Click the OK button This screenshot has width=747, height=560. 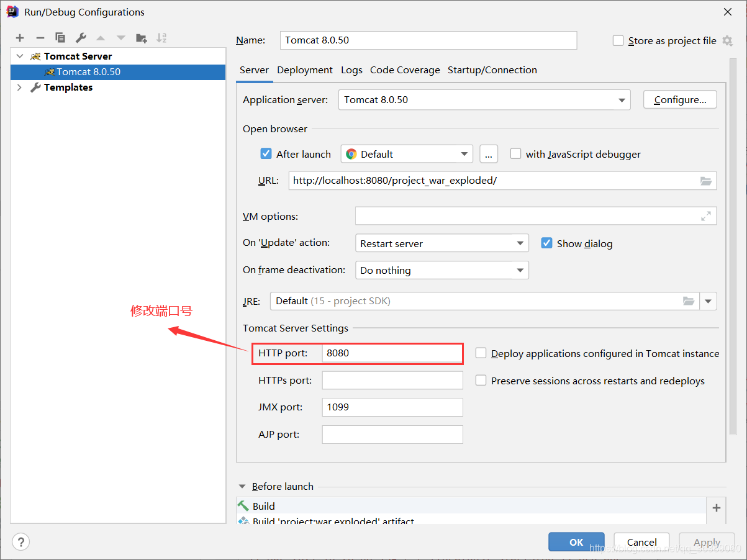(576, 542)
